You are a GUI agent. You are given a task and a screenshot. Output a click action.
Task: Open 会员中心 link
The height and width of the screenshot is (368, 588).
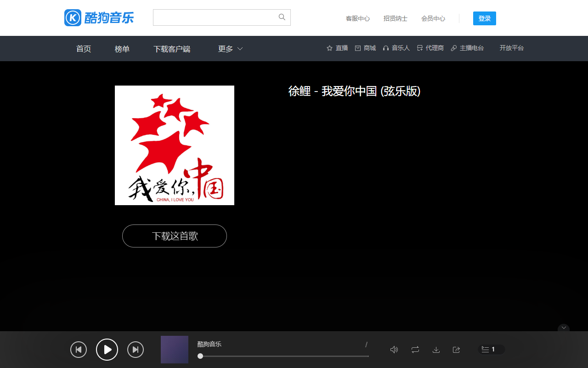(433, 18)
